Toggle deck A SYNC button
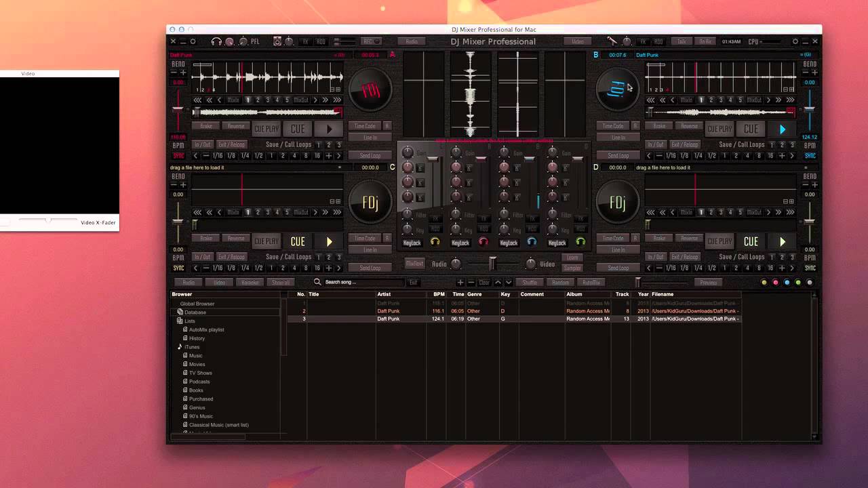This screenshot has width=868, height=488. (x=178, y=155)
